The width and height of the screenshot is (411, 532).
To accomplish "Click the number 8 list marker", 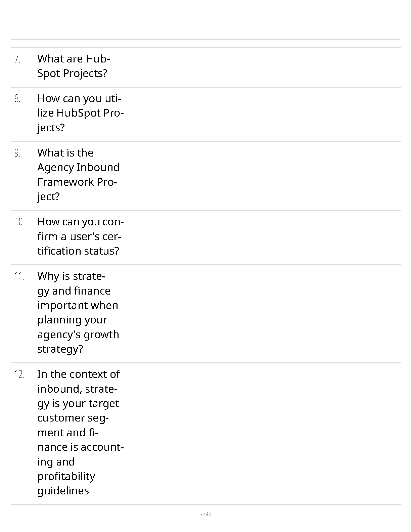I will [x=17, y=99].
